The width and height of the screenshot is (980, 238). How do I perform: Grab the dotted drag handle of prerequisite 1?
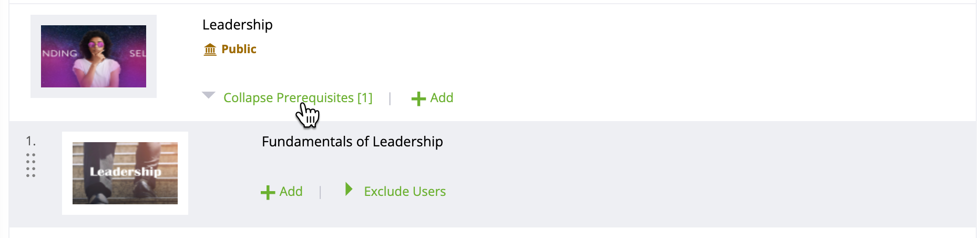(x=30, y=165)
